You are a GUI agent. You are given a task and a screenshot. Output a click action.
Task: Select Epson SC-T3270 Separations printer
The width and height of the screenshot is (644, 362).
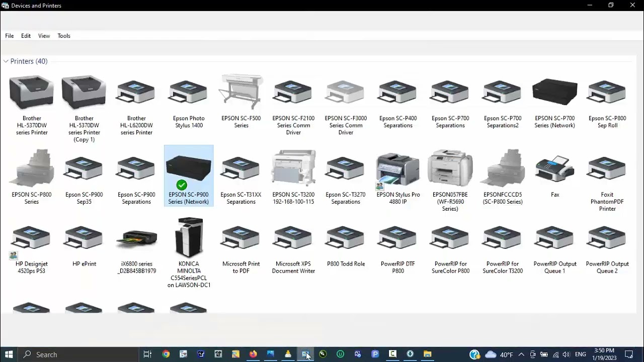(346, 180)
